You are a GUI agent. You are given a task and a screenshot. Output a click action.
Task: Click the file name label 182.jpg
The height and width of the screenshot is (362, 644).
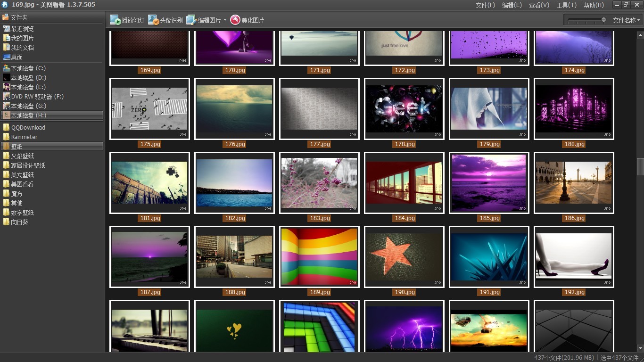(235, 218)
